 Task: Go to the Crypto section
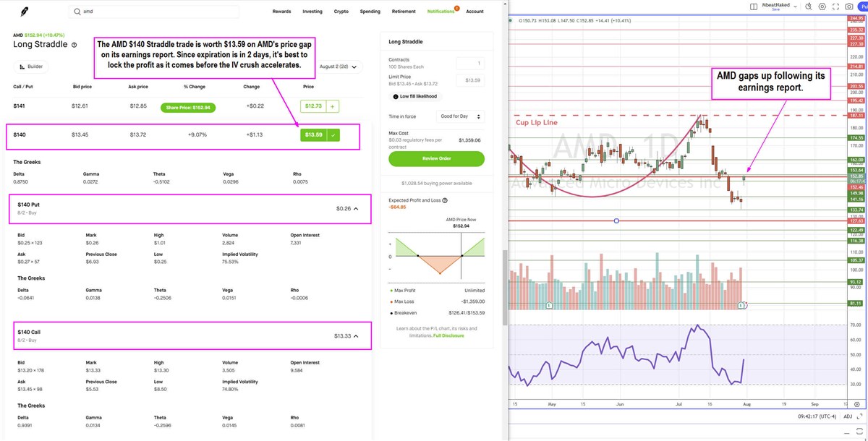341,12
